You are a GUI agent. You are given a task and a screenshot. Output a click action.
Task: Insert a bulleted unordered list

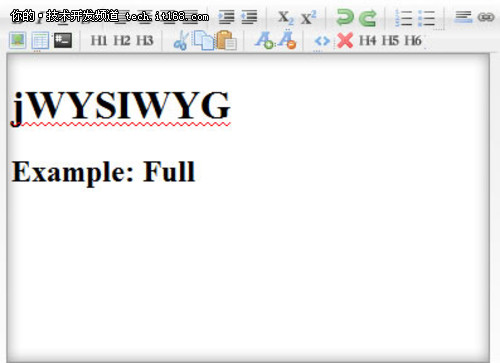[x=427, y=18]
